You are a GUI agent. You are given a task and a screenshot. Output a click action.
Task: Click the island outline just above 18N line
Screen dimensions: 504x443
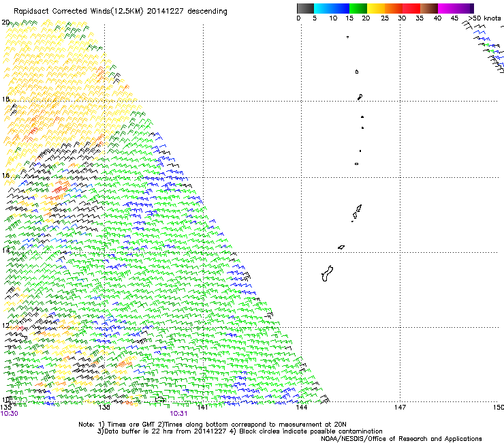coord(360,97)
